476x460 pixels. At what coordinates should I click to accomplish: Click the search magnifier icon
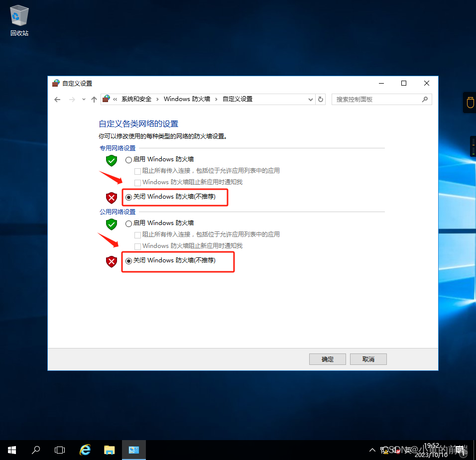[x=425, y=99]
